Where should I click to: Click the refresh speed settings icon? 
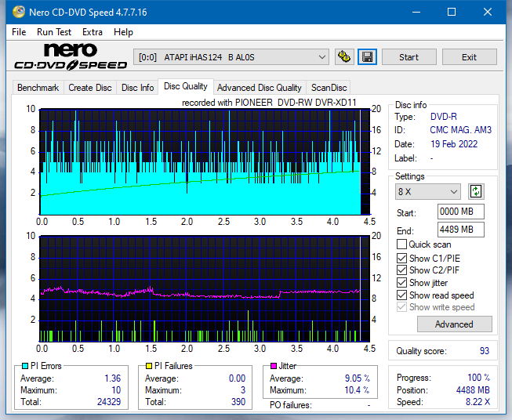476,191
